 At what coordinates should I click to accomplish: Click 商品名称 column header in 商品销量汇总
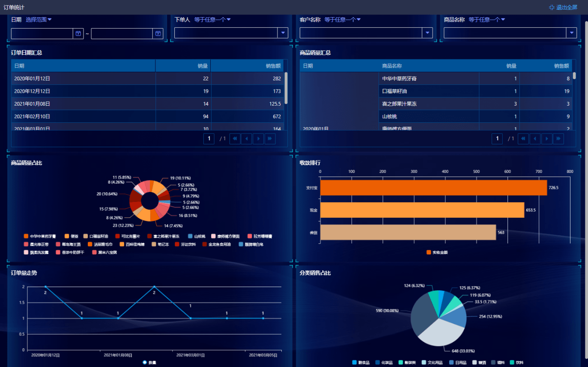429,66
